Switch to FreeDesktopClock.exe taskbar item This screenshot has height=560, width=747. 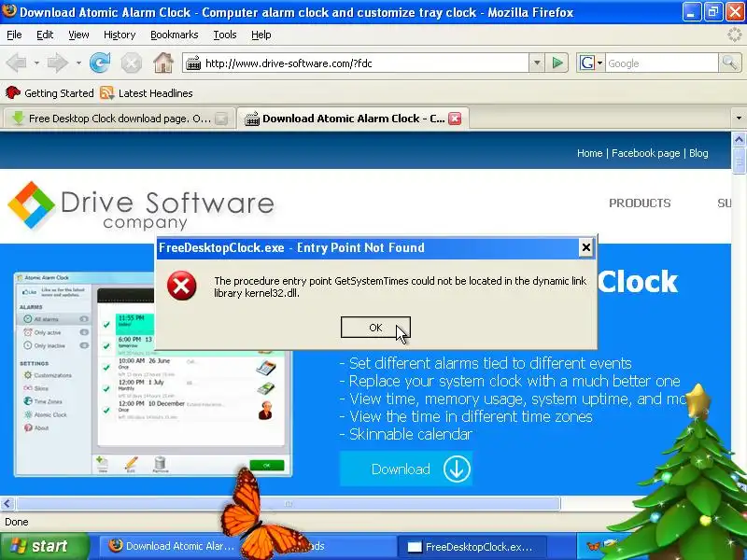point(472,547)
